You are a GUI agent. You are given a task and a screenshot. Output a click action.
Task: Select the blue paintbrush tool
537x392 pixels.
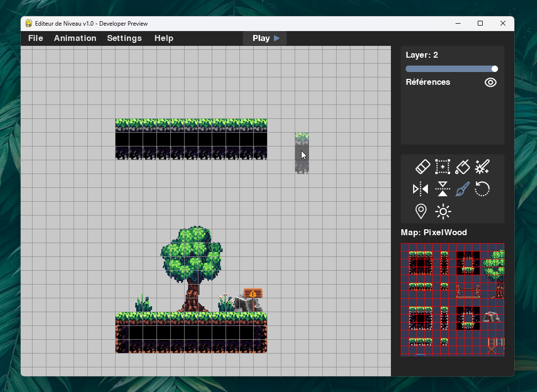tap(462, 189)
